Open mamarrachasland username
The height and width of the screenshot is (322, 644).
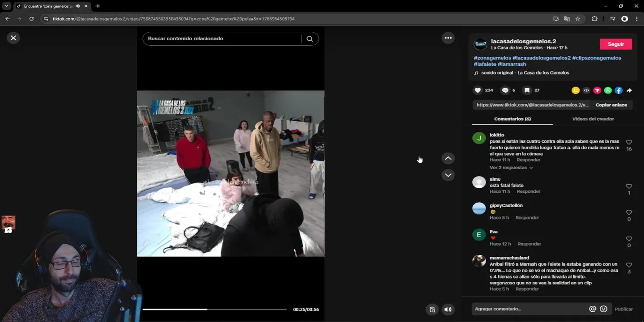coord(509,258)
